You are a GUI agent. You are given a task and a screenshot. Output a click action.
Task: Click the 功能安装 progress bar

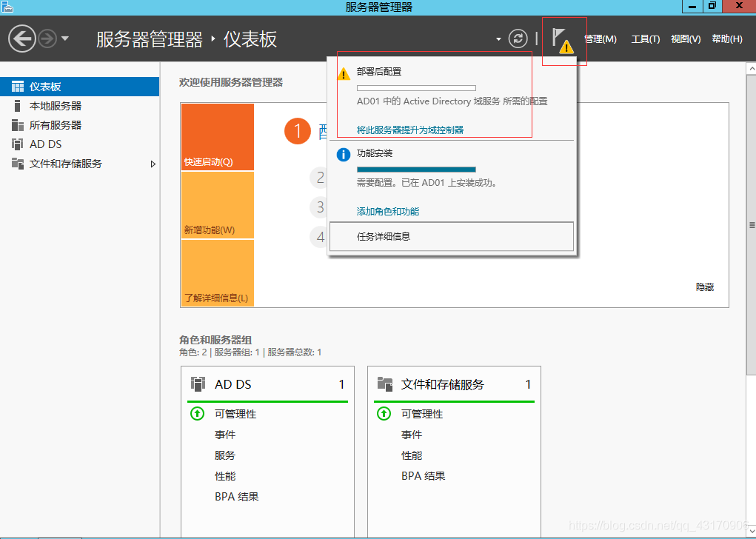tap(416, 170)
